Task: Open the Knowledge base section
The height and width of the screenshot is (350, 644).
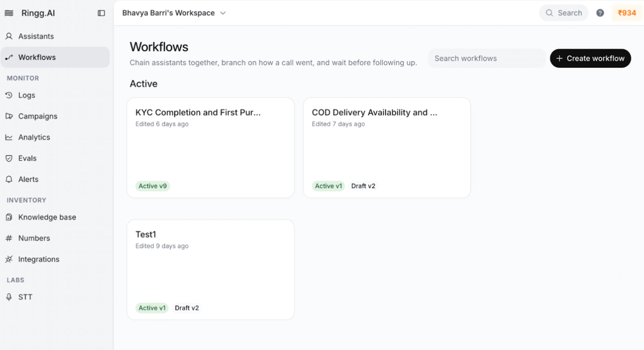Action: 55,217
